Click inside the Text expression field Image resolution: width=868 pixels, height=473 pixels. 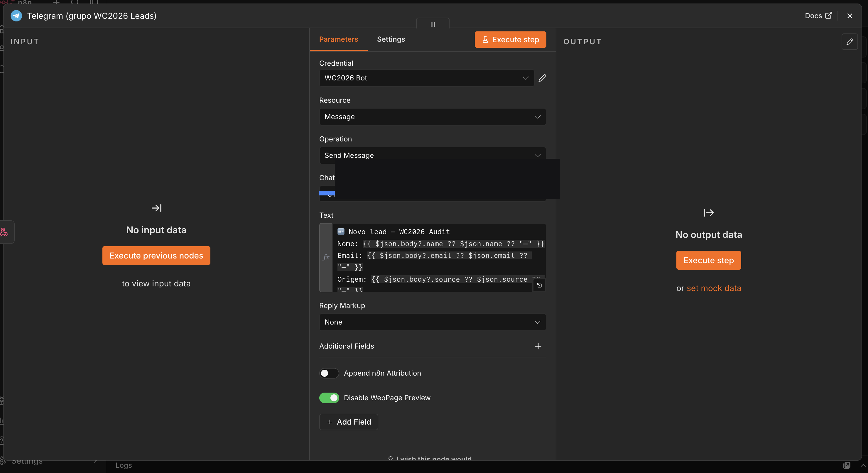click(439, 257)
